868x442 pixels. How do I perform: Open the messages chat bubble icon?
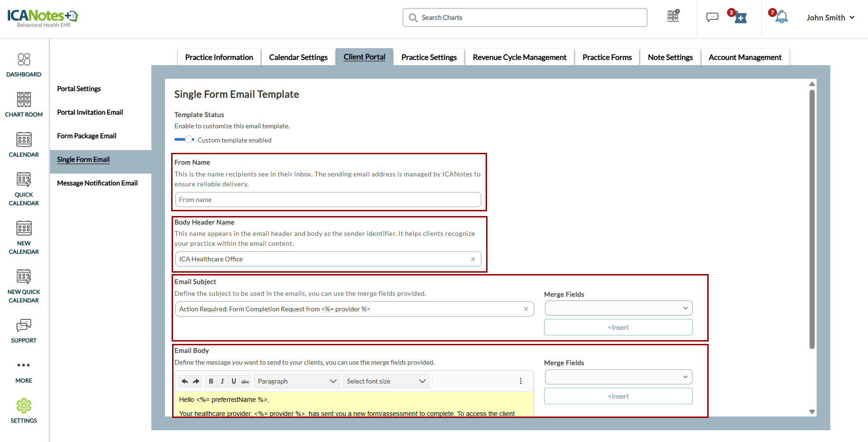712,17
